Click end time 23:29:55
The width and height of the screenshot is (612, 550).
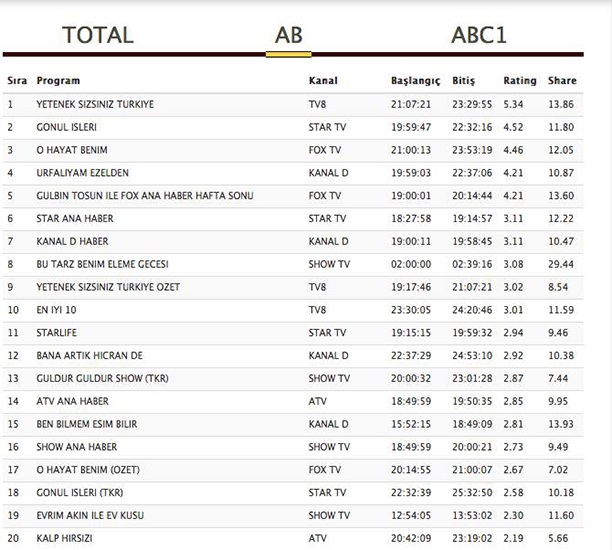pyautogui.click(x=472, y=104)
